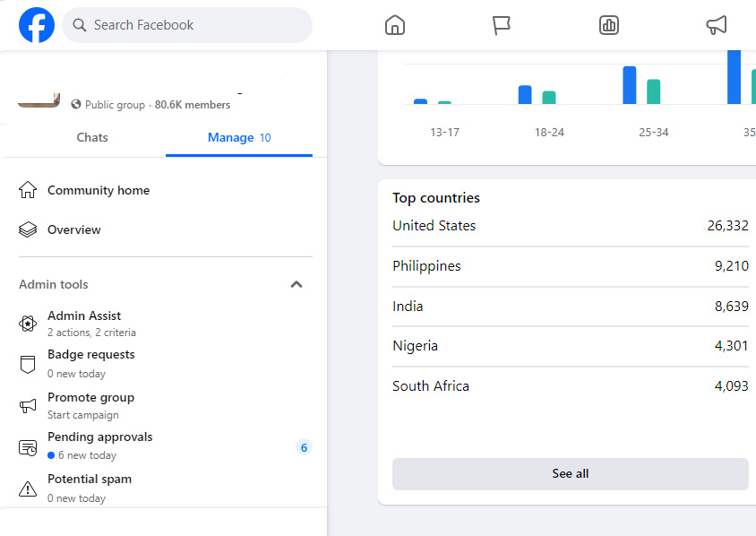Select the Manage tab
Image resolution: width=756 pixels, height=536 pixels.
(x=239, y=137)
